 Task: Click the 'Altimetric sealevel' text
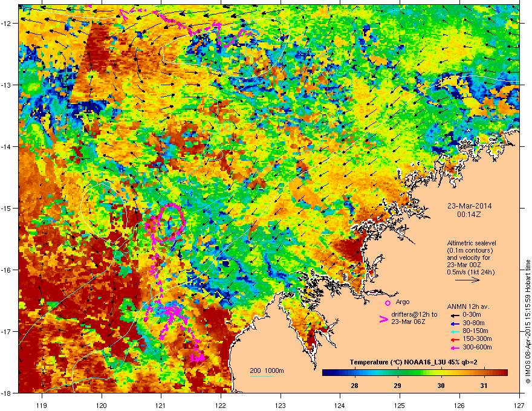[x=472, y=243]
